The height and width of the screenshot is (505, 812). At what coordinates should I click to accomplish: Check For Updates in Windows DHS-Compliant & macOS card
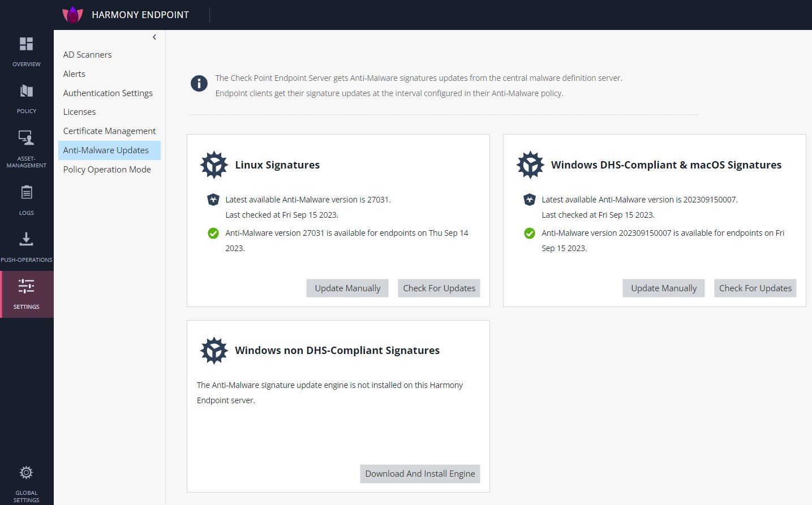(x=755, y=288)
